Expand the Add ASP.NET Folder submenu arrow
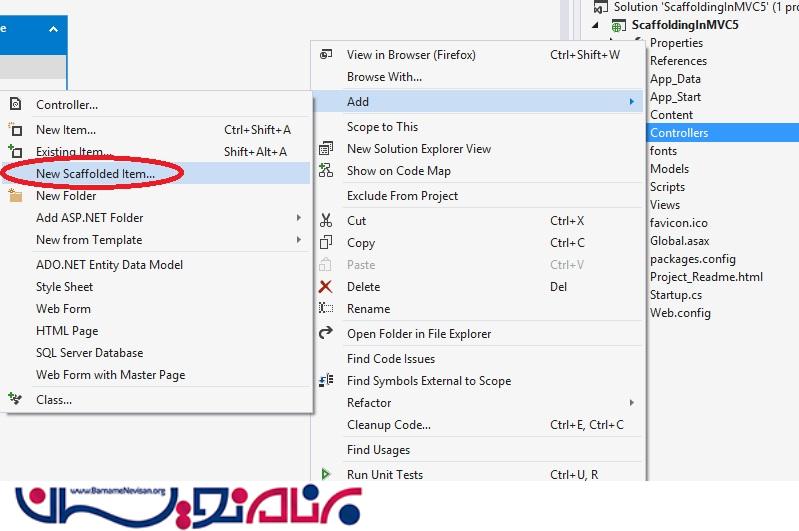 pyautogui.click(x=298, y=218)
